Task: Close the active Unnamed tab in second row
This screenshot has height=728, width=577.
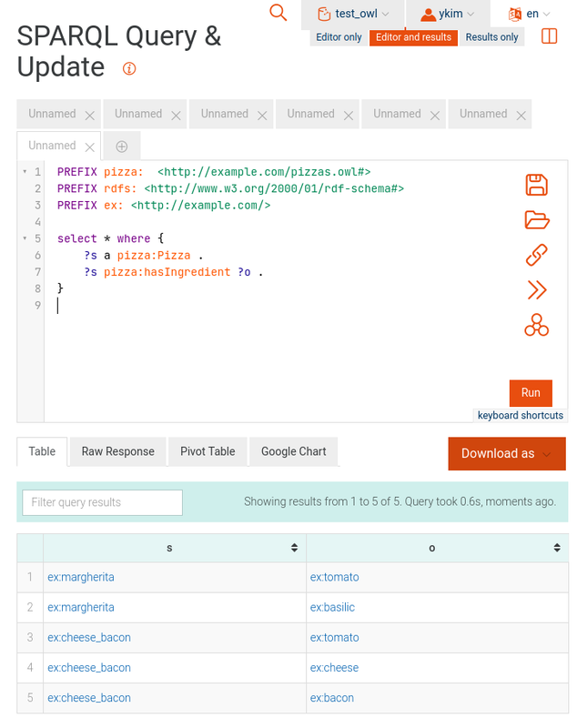Action: point(89,147)
